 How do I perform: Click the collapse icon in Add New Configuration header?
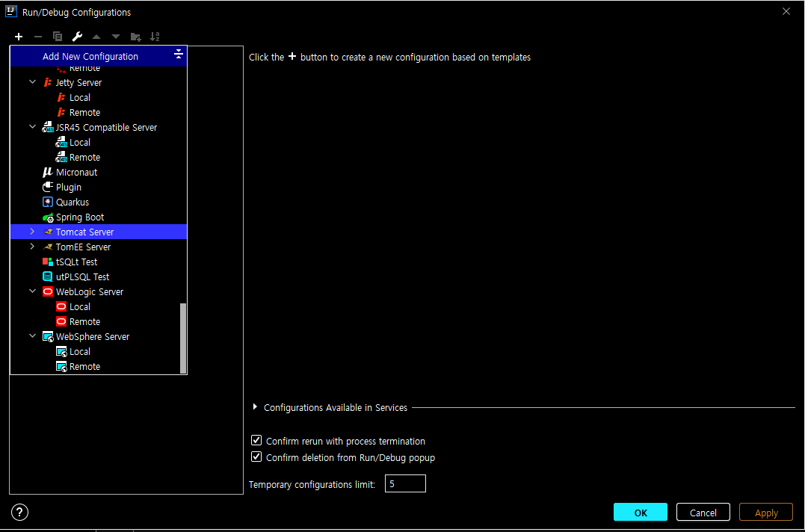click(178, 54)
